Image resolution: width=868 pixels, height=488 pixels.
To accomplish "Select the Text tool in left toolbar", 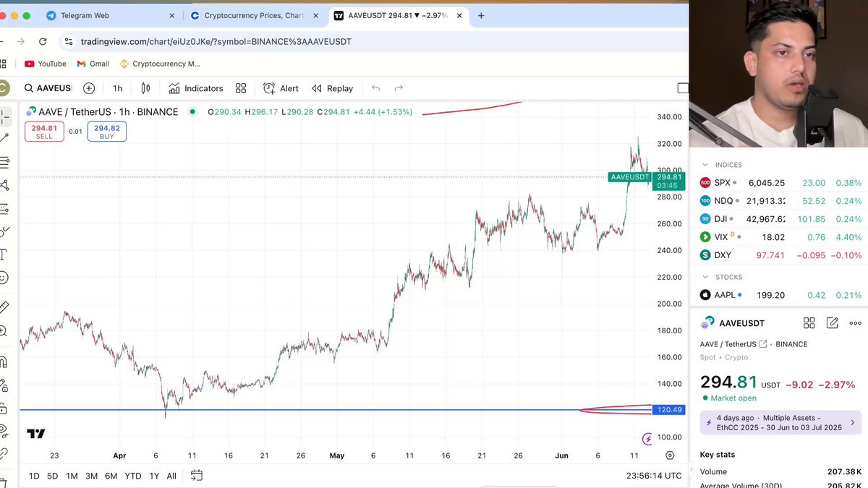I will point(4,254).
